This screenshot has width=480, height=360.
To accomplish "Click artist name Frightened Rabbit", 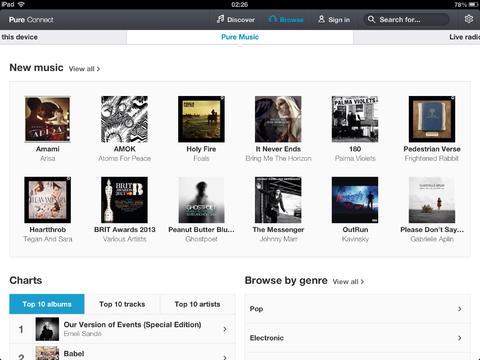I will (x=432, y=158).
